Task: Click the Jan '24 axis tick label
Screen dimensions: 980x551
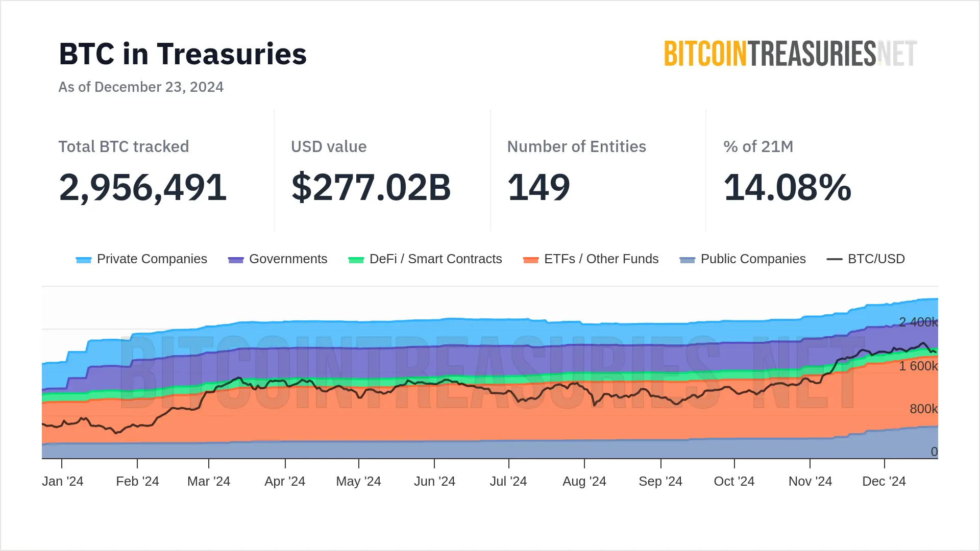Action: coord(62,481)
